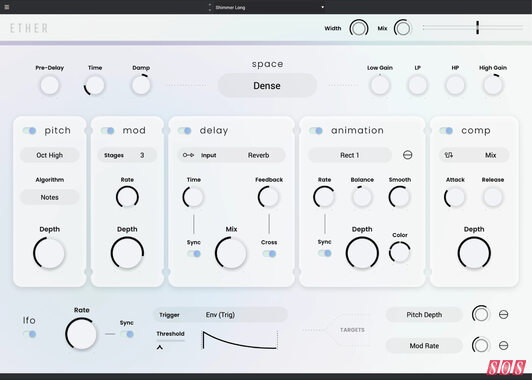This screenshot has height=380, width=532.
Task: Click the Threshold label
Action: click(170, 334)
